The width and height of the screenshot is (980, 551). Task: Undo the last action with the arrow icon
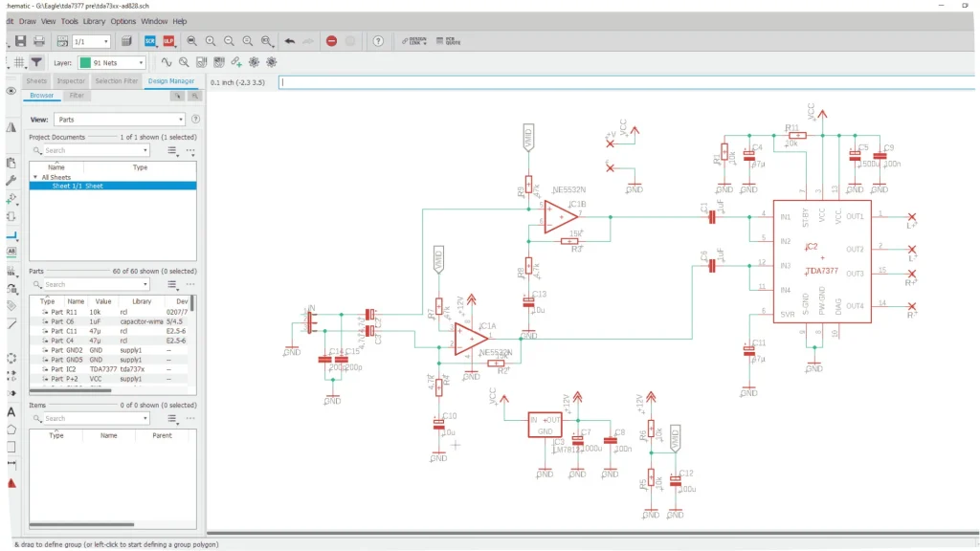coord(291,41)
